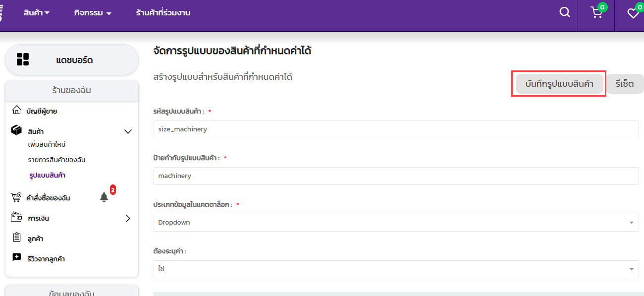The width and height of the screenshot is (644, 296).
Task: Open the Dropdown catalog input type select
Action: coord(396,223)
